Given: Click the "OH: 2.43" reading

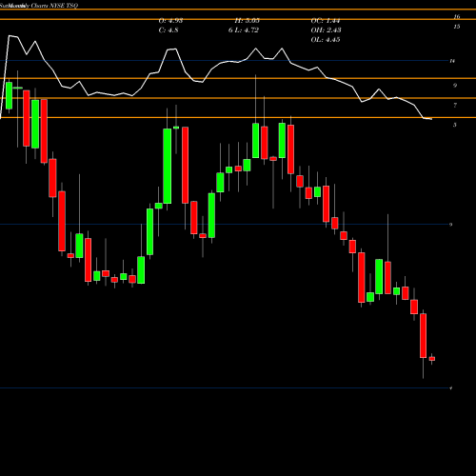Looking at the screenshot, I should (326, 30).
